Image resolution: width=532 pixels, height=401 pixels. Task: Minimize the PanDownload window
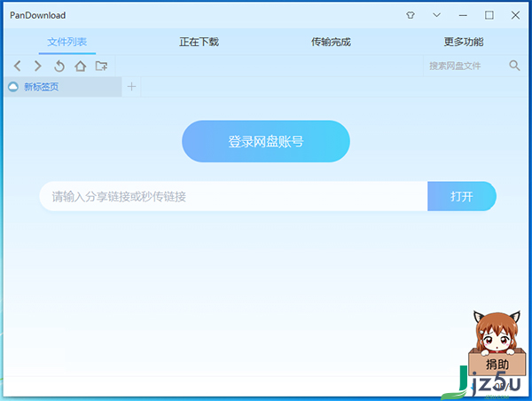click(x=463, y=15)
